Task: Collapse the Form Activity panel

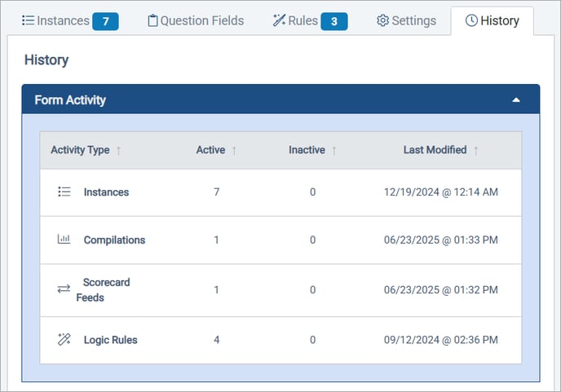Action: pyautogui.click(x=516, y=100)
